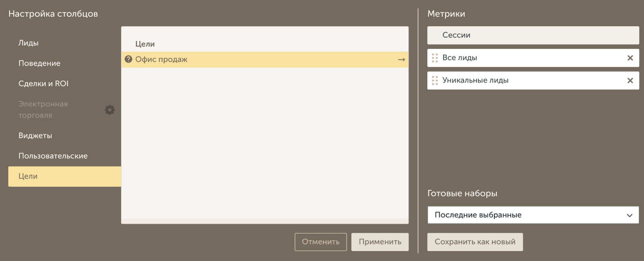The image size is (644, 261).
Task: Open the gear settings for Электронная торговля
Action: (x=110, y=110)
